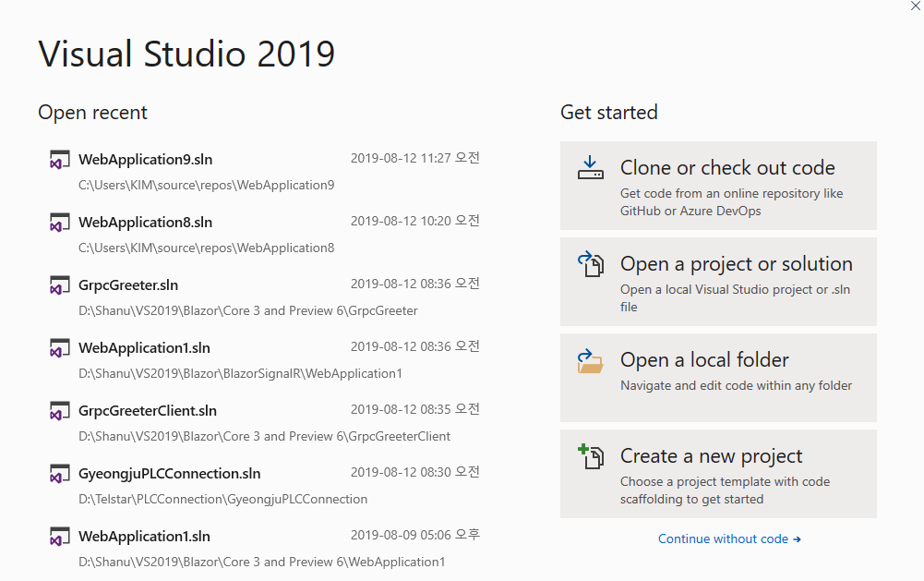Click the GrpcGreeter.sln timestamp 2019-08-12 08:36
The image size is (924, 581).
coord(415,284)
